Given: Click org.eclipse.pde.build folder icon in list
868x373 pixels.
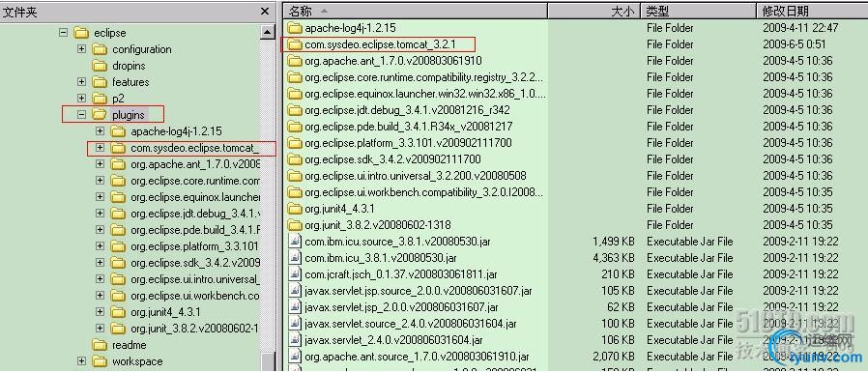Looking at the screenshot, I should pos(295,127).
